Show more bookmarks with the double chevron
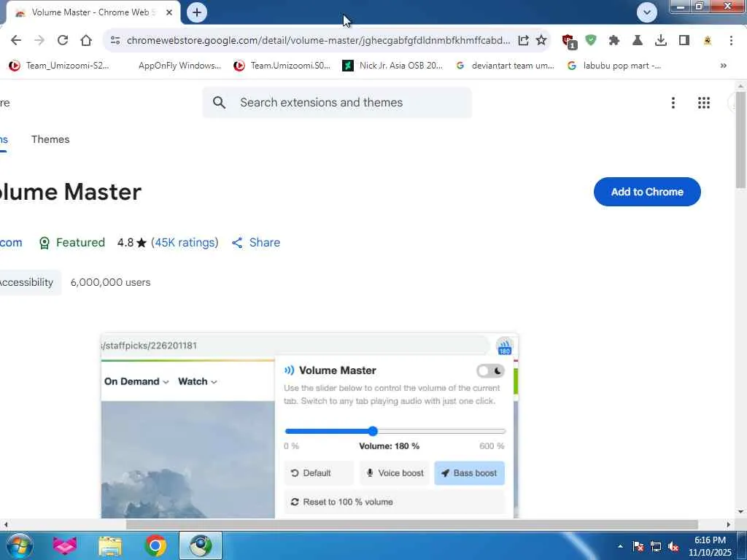 tap(723, 66)
